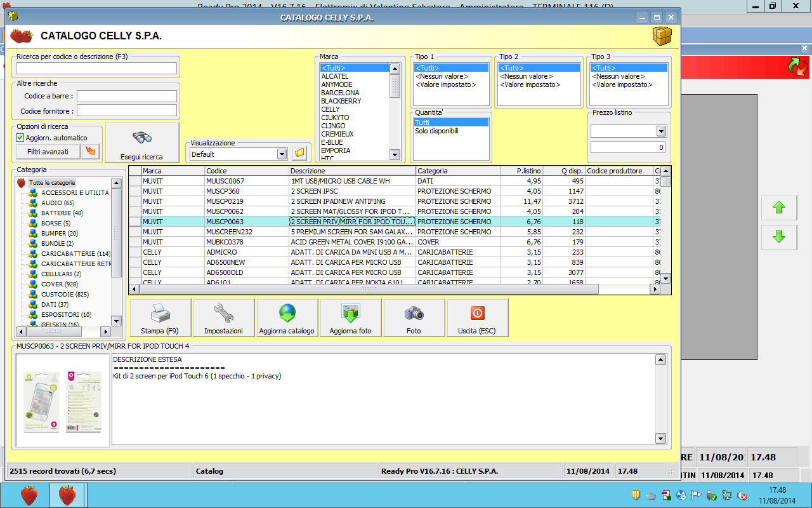Screen dimensions: 812x508
Task: Click Stampa (F9) printer button
Action: pos(160,318)
